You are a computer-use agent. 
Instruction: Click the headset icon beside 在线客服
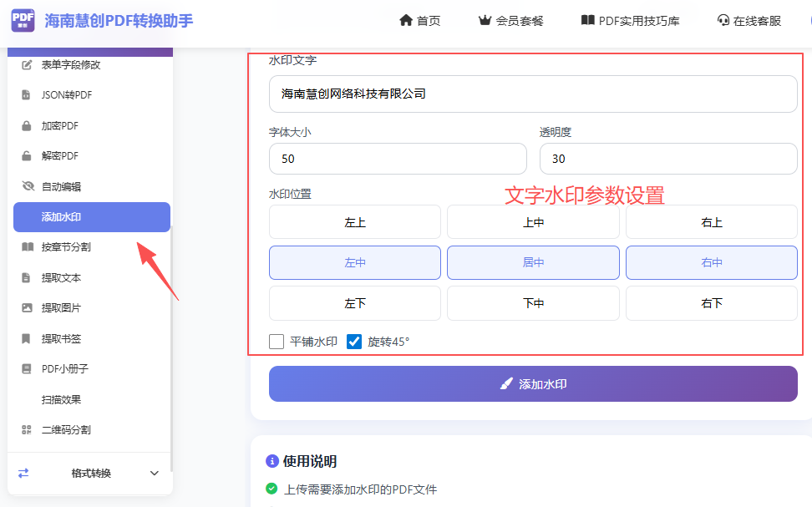point(723,20)
